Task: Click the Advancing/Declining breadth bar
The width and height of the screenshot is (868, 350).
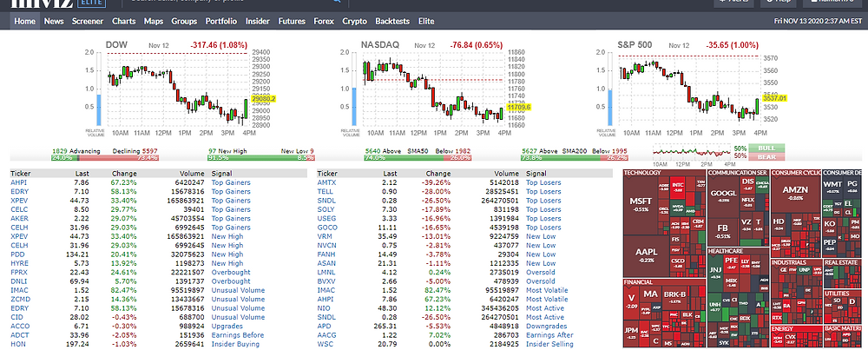Action: [x=105, y=157]
